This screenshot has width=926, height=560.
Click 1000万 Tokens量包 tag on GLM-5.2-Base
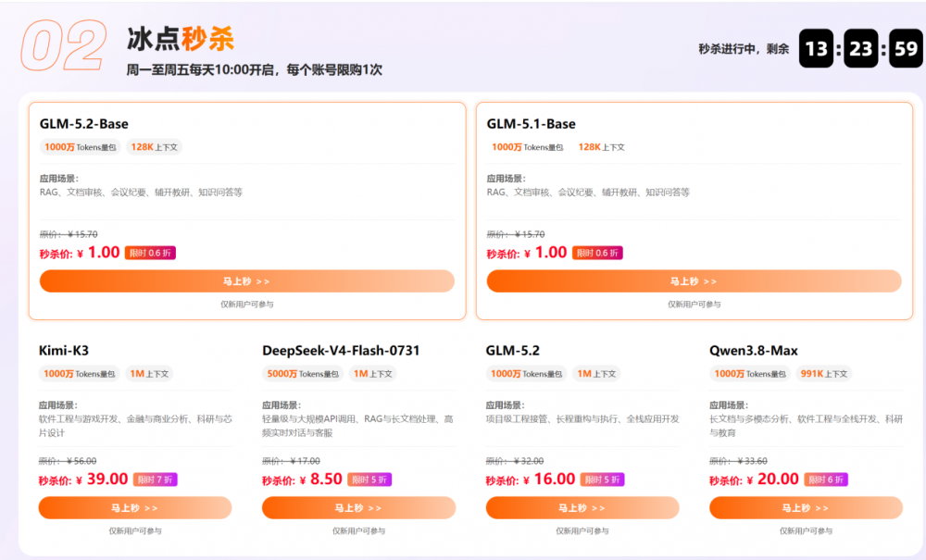tap(81, 147)
